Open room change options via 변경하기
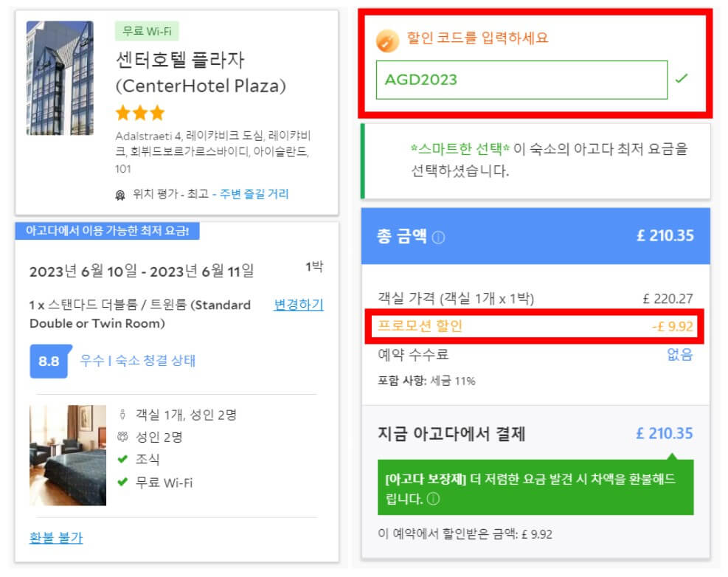728x577 pixels. (297, 305)
